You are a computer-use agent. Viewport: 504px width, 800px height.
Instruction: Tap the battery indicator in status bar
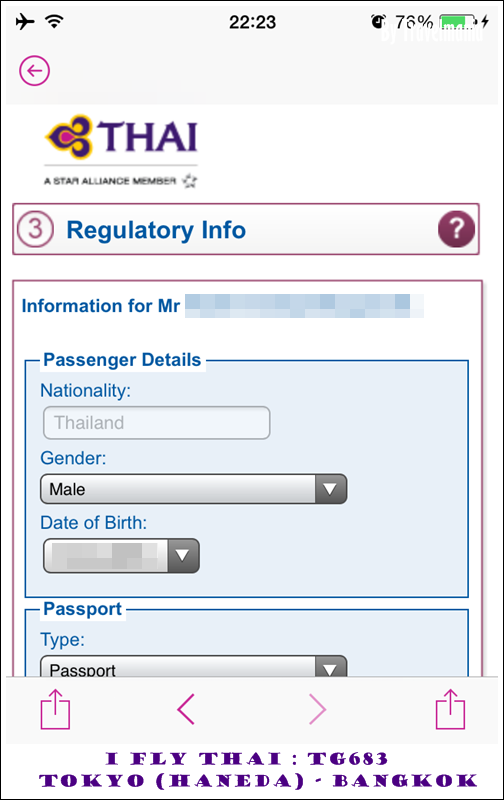(459, 22)
